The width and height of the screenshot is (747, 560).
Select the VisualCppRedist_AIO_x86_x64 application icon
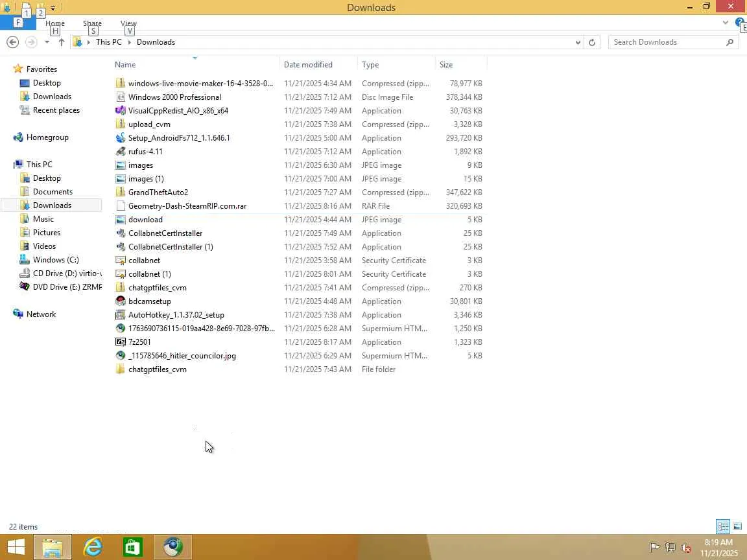click(x=121, y=110)
